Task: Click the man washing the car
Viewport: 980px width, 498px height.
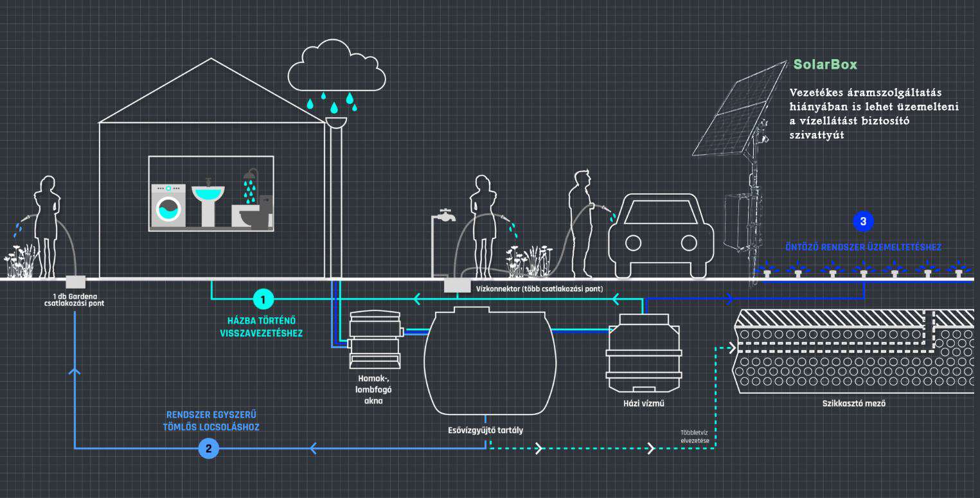Action: (x=584, y=223)
